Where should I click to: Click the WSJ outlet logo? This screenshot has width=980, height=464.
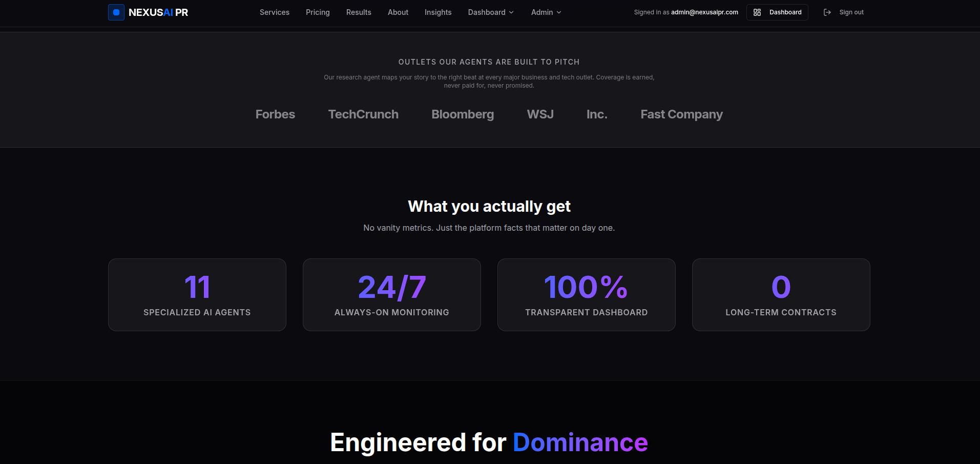(540, 114)
